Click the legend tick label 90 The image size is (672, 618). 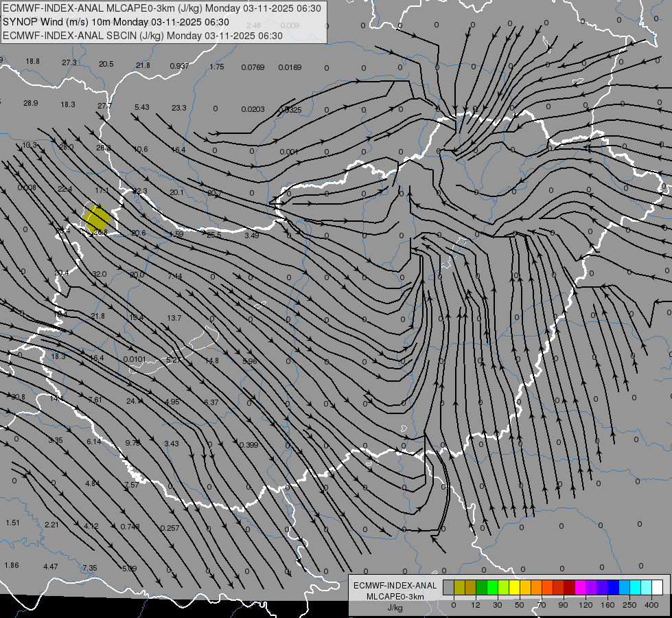click(563, 605)
